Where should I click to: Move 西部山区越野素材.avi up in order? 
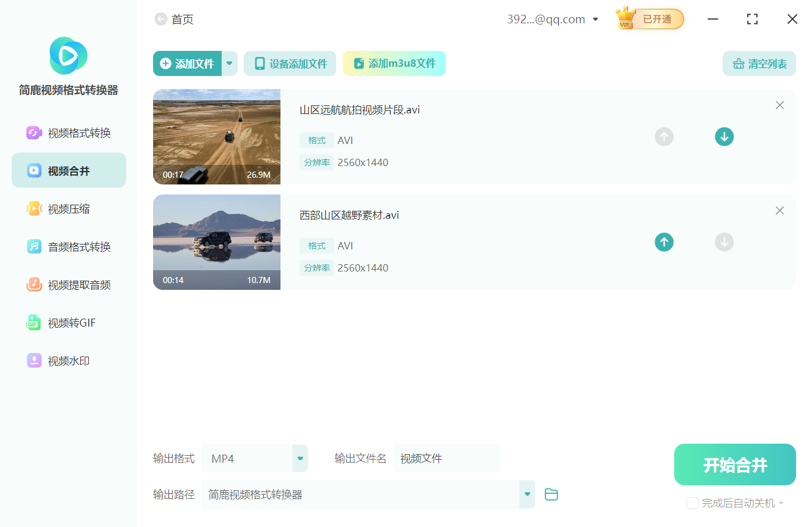[x=664, y=242]
